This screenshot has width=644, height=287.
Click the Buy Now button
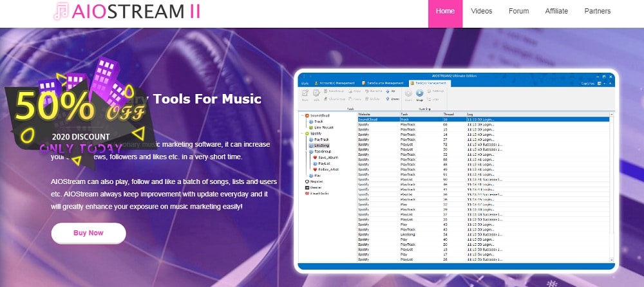click(x=88, y=233)
